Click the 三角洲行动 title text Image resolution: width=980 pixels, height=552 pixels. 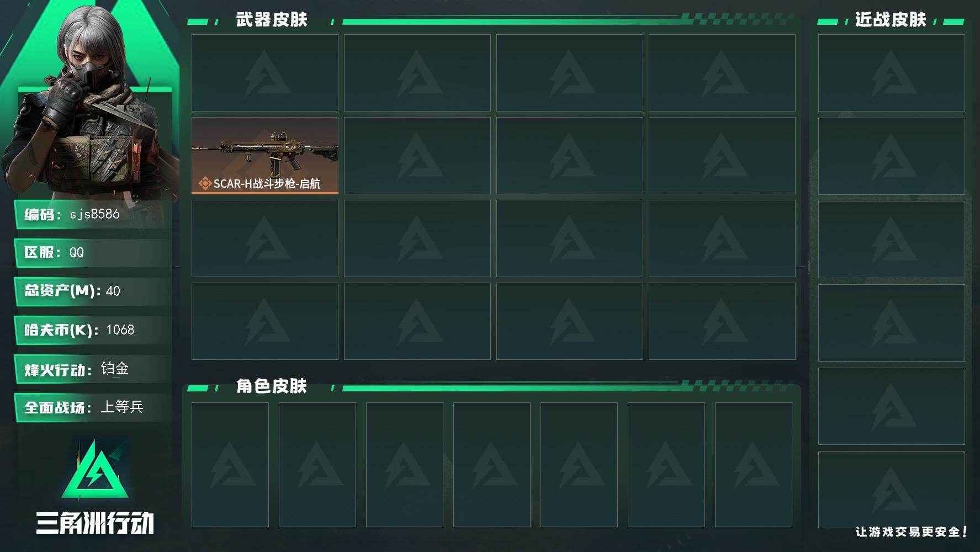tap(95, 523)
